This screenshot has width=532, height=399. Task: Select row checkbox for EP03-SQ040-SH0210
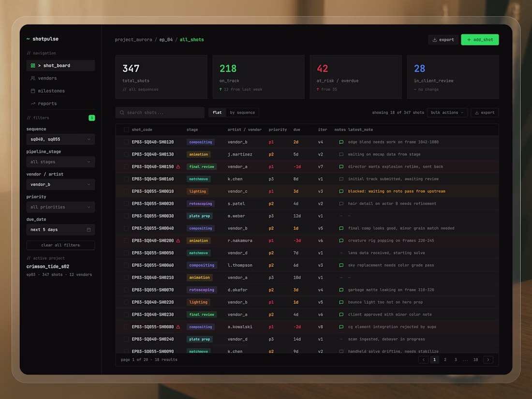pos(126,278)
